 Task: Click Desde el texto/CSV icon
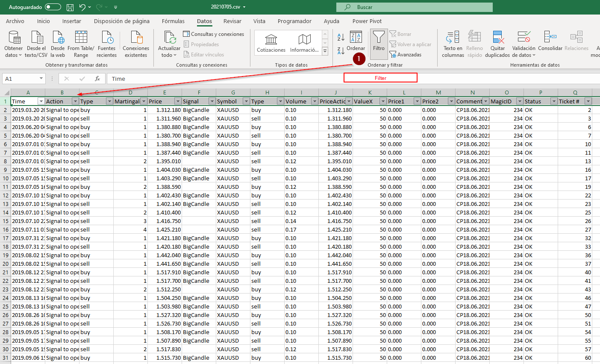point(36,44)
